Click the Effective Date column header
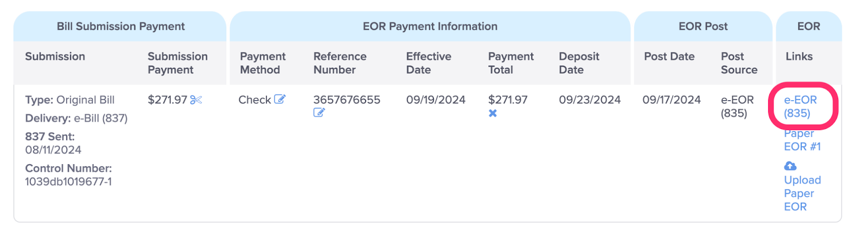The image size is (868, 233). coord(429,63)
